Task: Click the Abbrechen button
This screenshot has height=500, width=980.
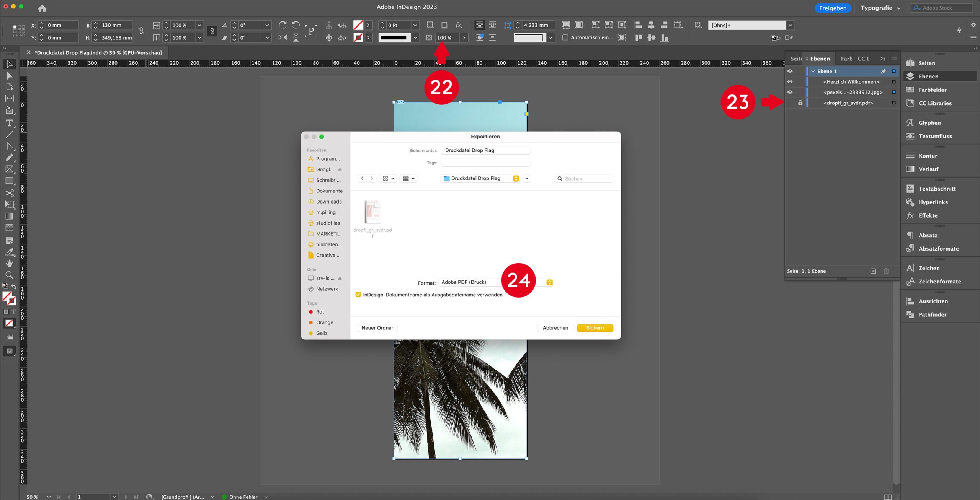Action: coord(555,328)
